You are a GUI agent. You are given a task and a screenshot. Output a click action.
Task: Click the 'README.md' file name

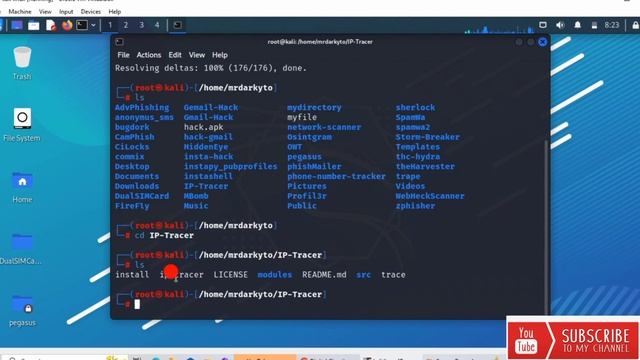pos(324,275)
